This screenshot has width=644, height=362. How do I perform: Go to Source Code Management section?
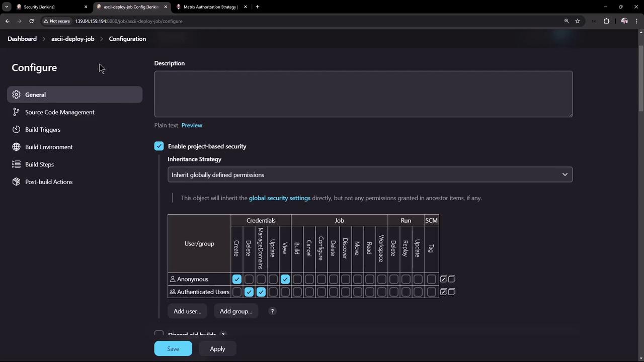point(75,112)
